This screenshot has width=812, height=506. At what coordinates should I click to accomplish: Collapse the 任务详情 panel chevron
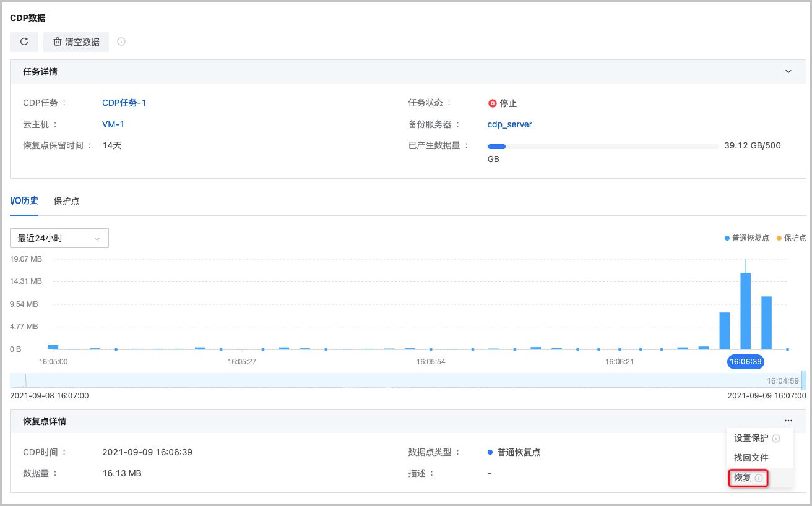(x=788, y=72)
